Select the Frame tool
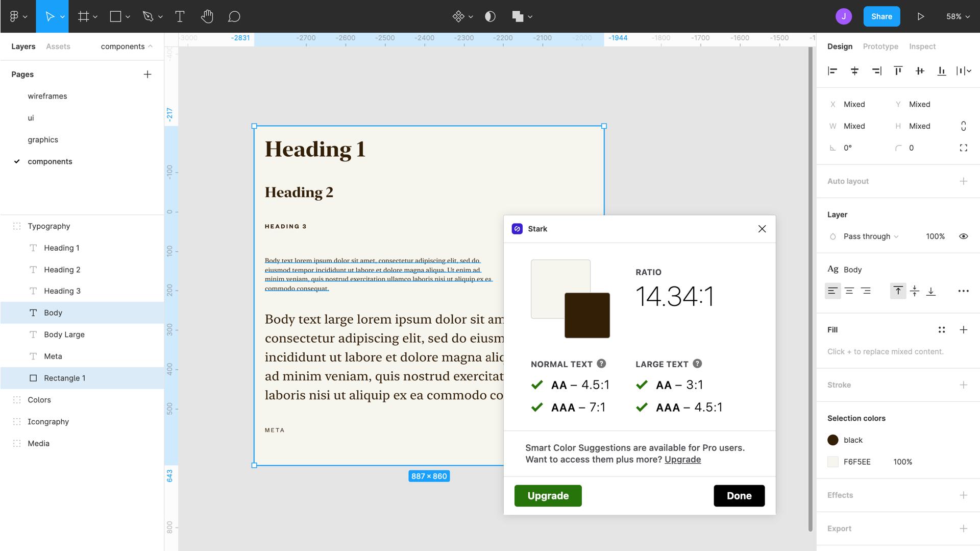The image size is (980, 551). tap(84, 16)
